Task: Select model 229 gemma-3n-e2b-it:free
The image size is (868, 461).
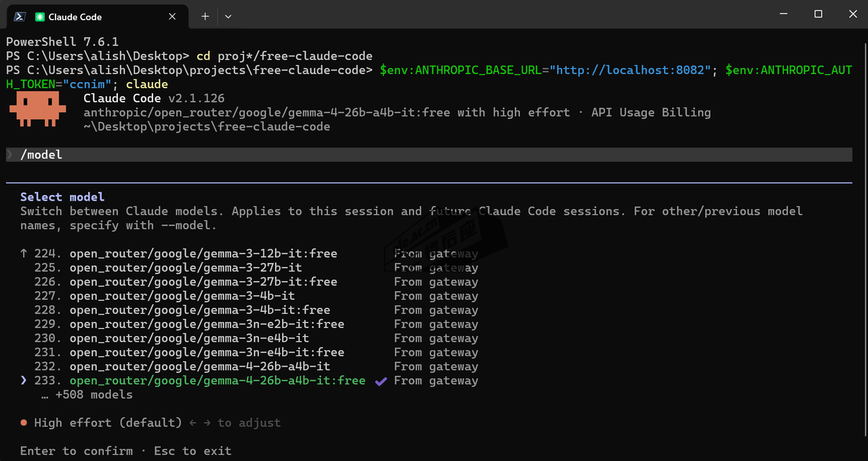Action: [x=207, y=324]
